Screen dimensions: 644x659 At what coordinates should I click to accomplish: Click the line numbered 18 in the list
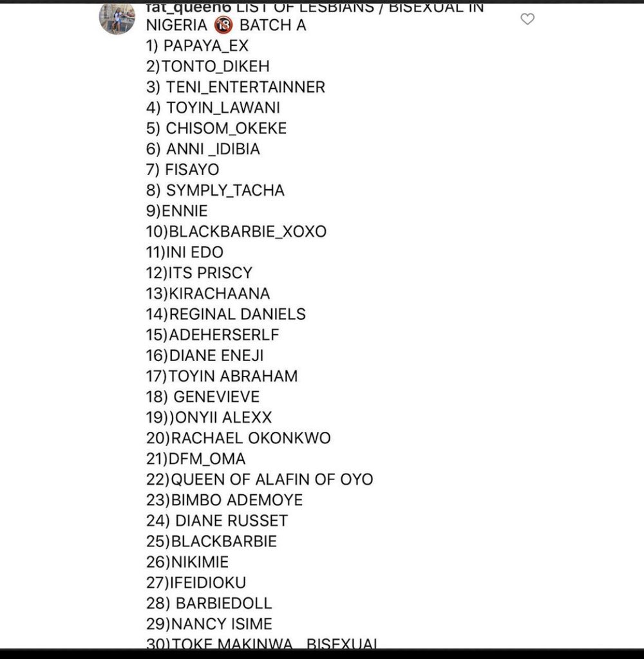203,396
